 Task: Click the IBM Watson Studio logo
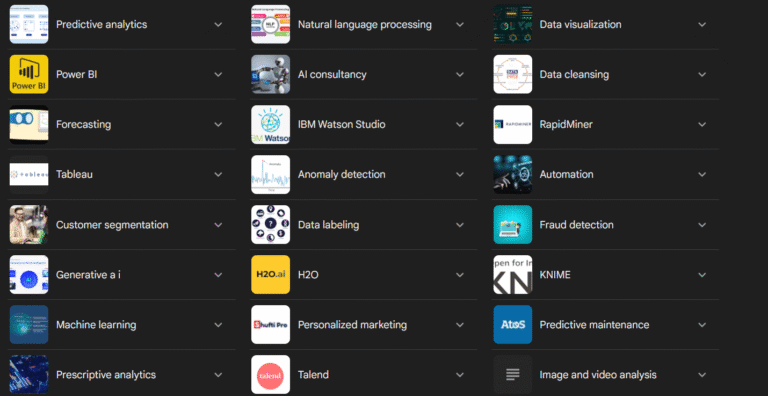(270, 124)
